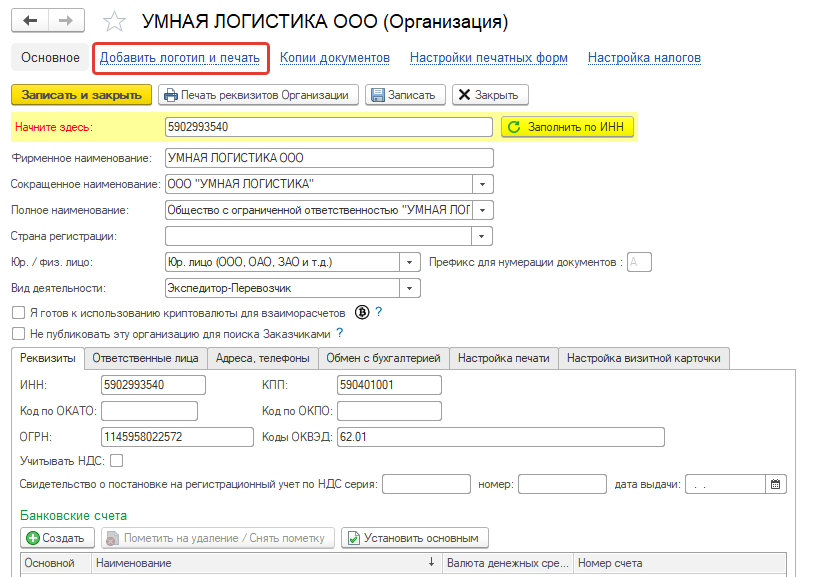Image resolution: width=815 pixels, height=577 pixels.
Task: Close the form with Закрыть button
Action: tap(490, 95)
